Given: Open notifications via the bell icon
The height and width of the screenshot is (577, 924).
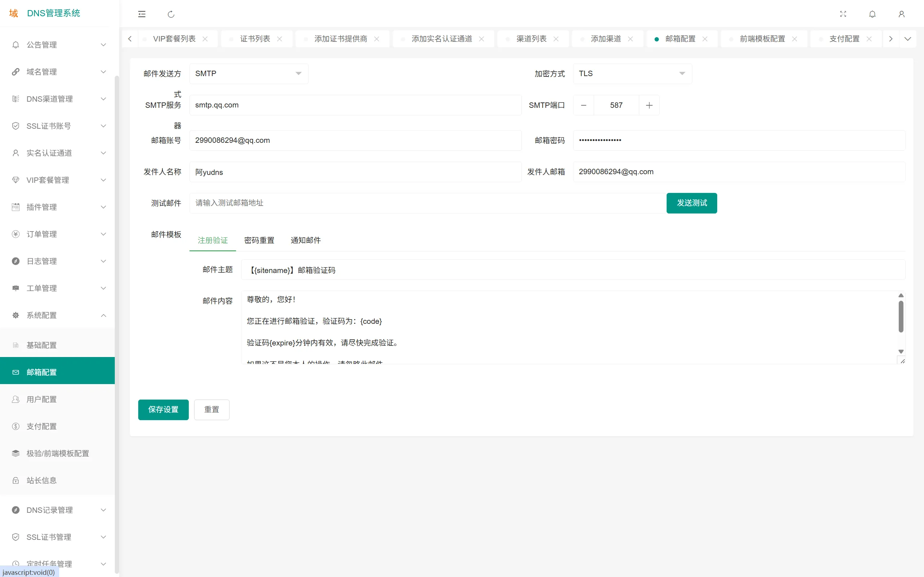Looking at the screenshot, I should 872,14.
